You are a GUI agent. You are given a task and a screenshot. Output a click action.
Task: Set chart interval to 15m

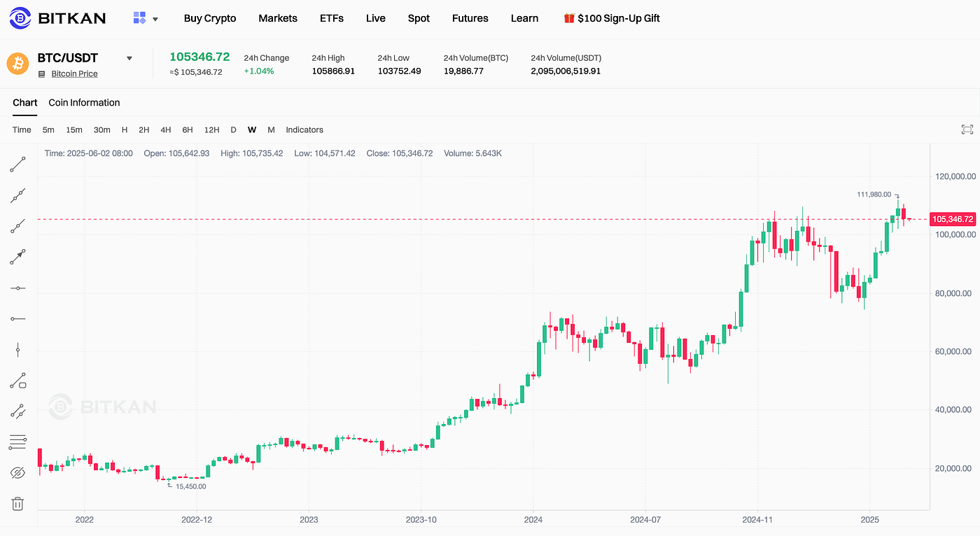[x=74, y=129]
